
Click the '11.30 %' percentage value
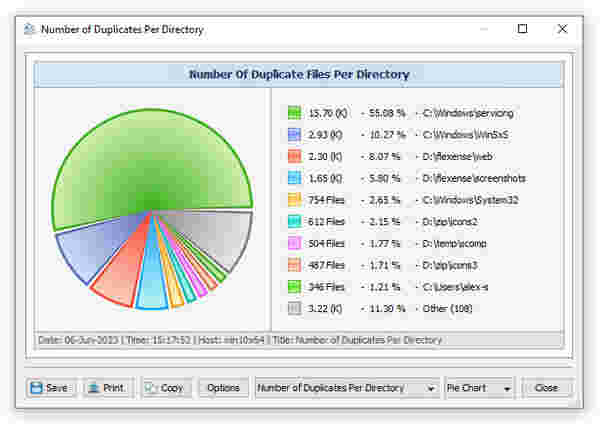(x=387, y=309)
